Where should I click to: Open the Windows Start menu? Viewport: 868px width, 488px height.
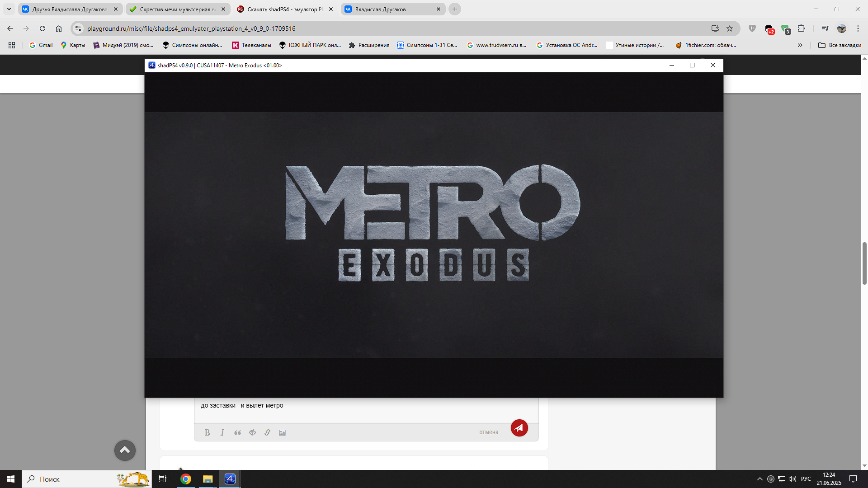[11, 479]
